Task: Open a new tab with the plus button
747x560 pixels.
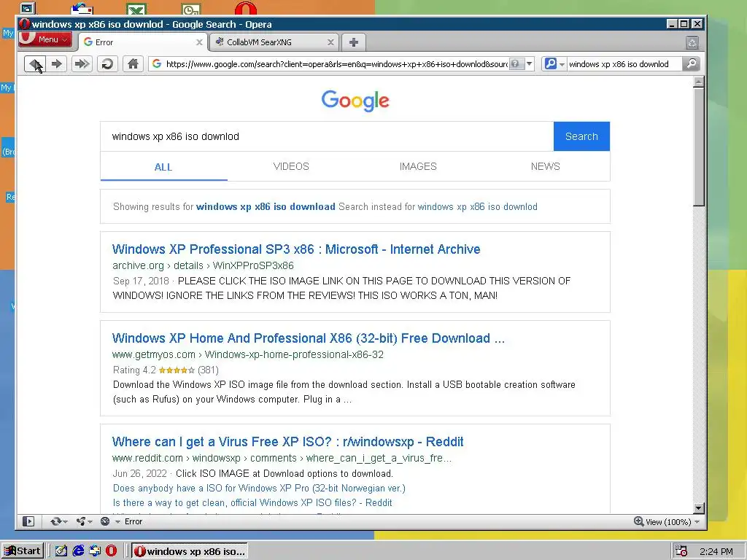Action: pos(354,42)
